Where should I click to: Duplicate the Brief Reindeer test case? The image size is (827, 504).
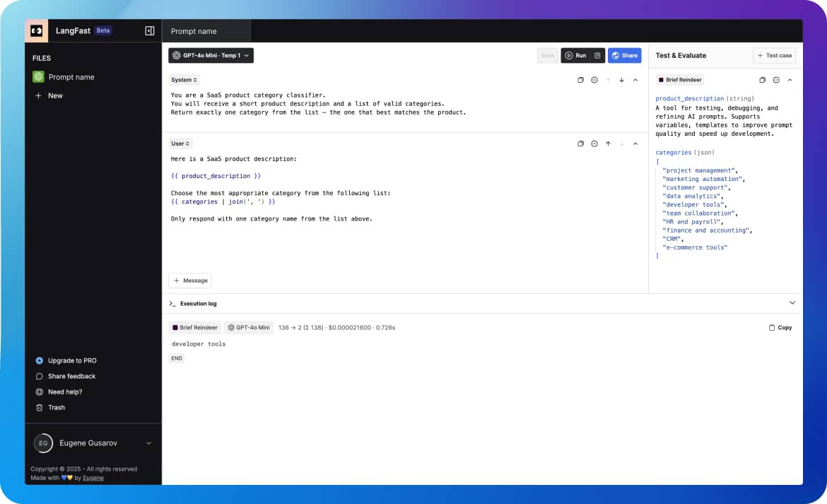(763, 80)
